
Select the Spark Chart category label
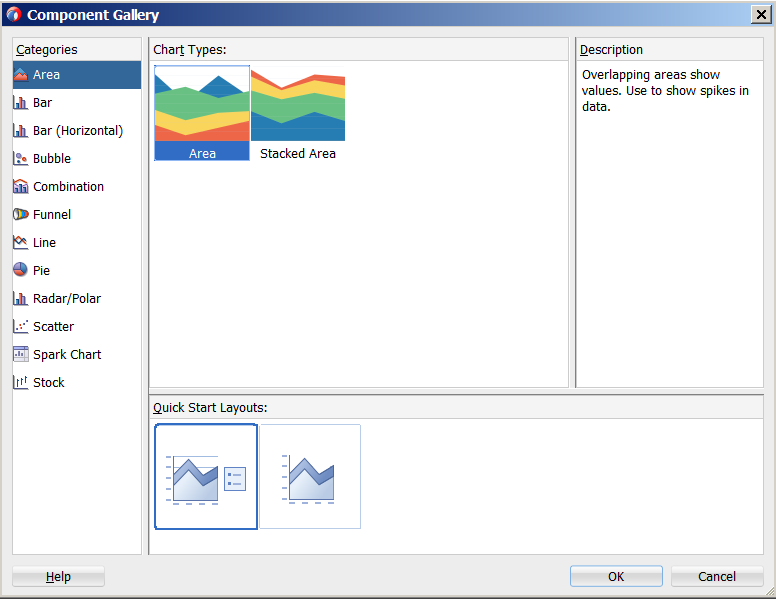coord(67,354)
